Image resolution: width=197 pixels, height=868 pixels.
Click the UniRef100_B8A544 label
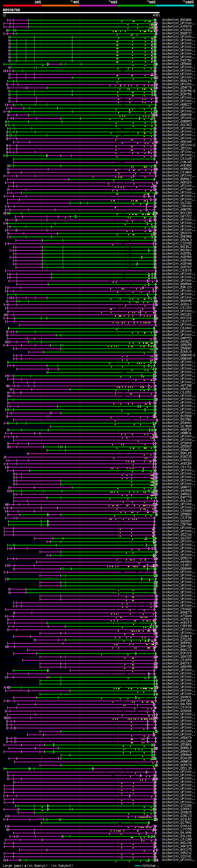pyautogui.click(x=177, y=284)
